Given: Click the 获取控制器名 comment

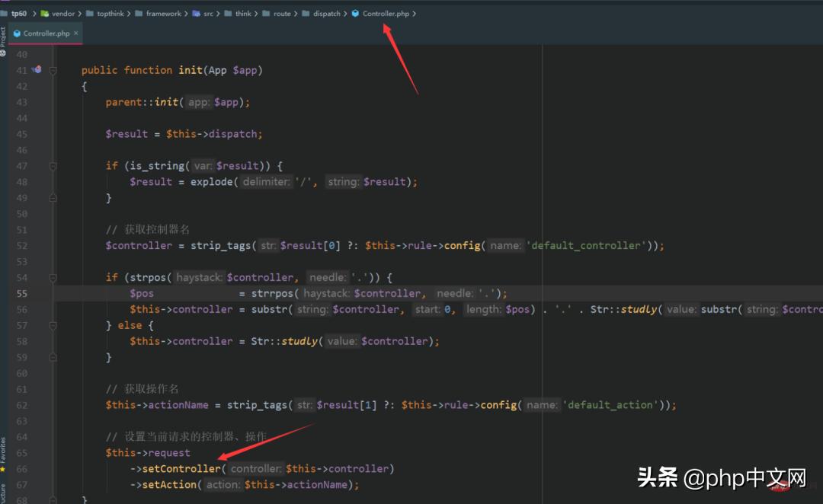Looking at the screenshot, I should 148,230.
